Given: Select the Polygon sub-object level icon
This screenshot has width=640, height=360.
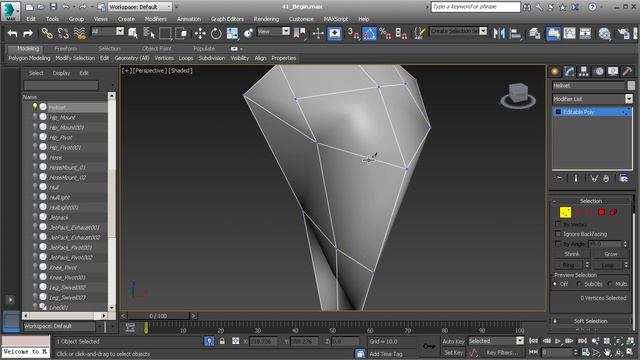Looking at the screenshot, I should (601, 212).
